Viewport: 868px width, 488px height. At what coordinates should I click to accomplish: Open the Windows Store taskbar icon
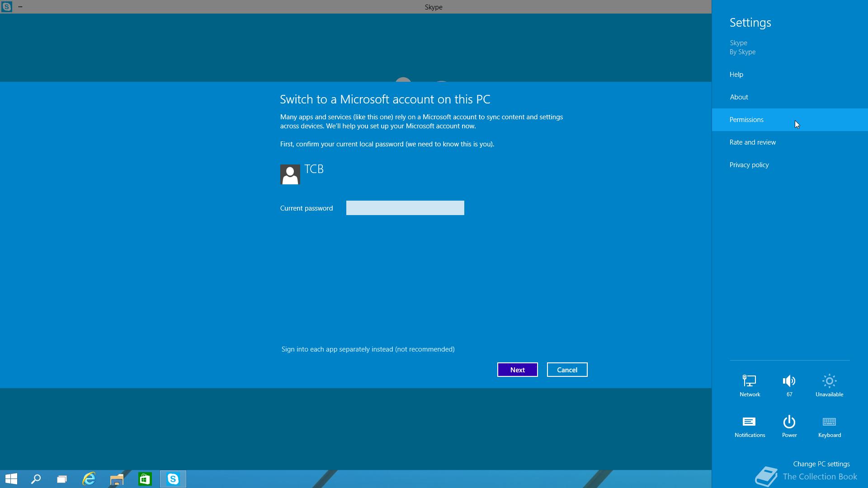point(145,479)
